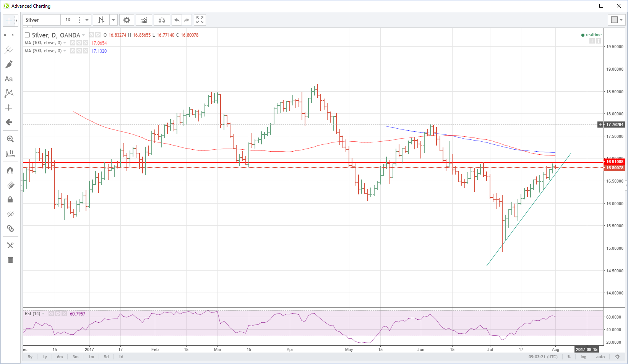The width and height of the screenshot is (628, 364).
Task: Toggle magnet mode for drawings
Action: point(10,170)
